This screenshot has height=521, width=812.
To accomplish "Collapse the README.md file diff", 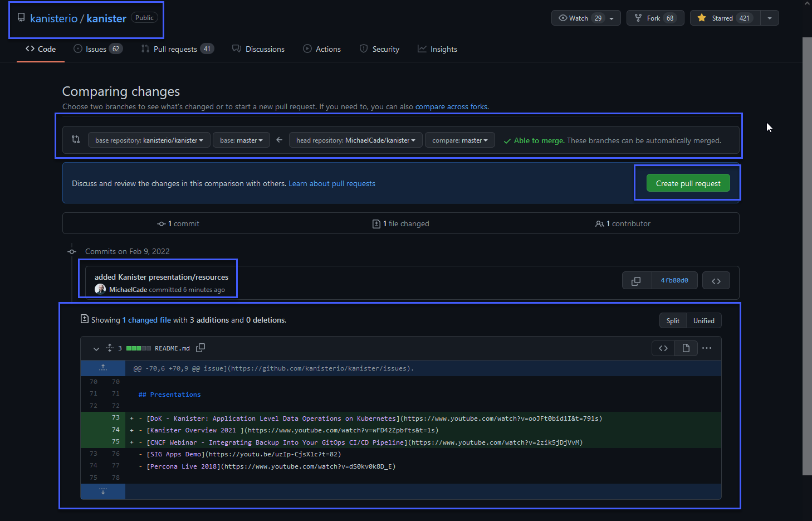I will coord(96,348).
